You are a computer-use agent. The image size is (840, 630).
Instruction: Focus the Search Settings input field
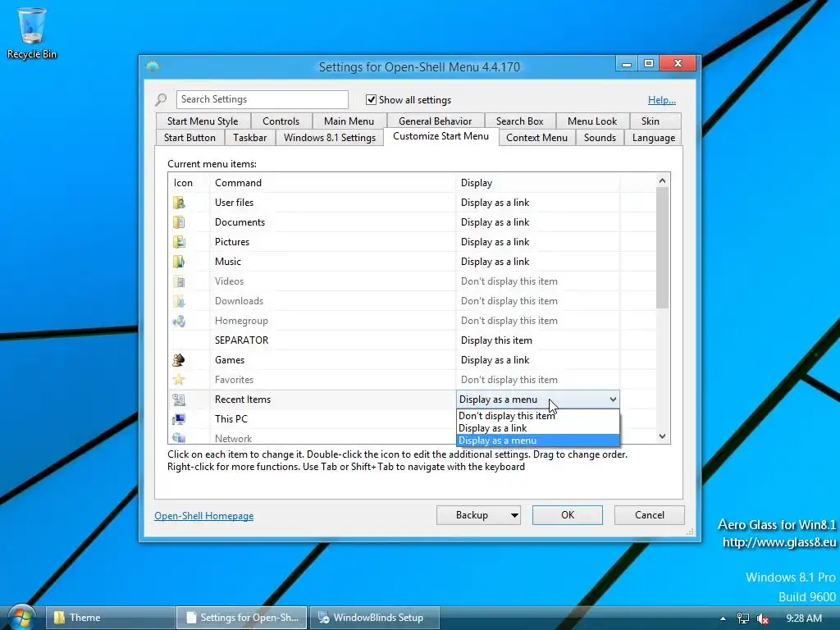pyautogui.click(x=262, y=99)
